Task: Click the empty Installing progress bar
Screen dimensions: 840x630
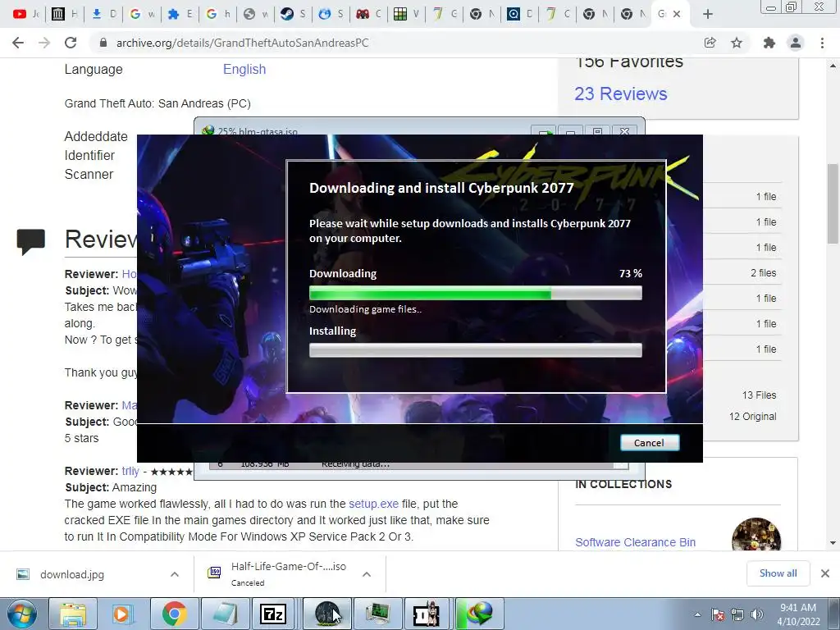Action: tap(475, 350)
